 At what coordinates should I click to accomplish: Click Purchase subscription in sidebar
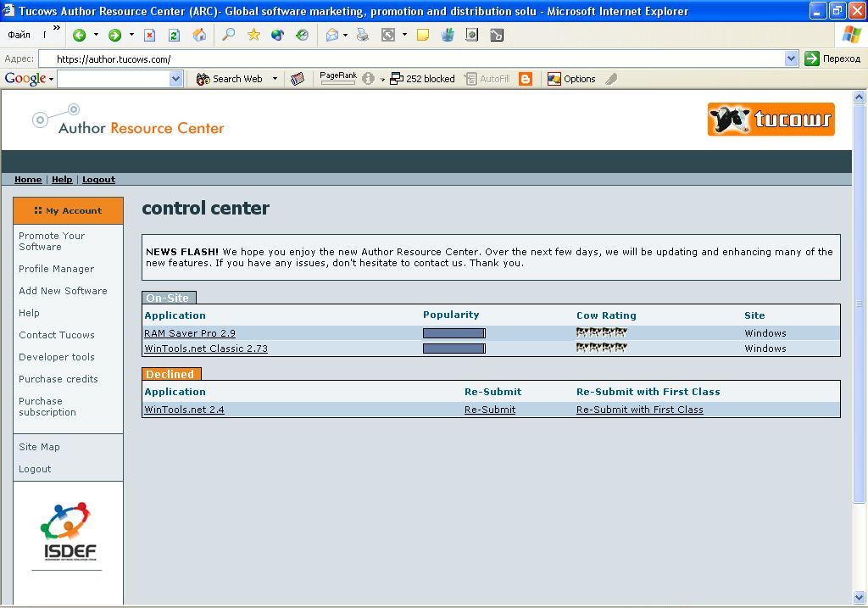(47, 407)
